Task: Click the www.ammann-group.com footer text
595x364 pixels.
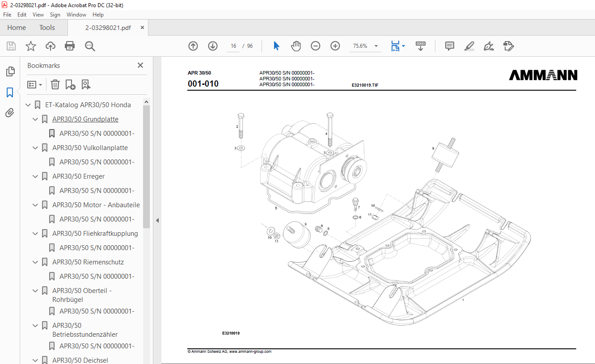Action: [x=250, y=351]
